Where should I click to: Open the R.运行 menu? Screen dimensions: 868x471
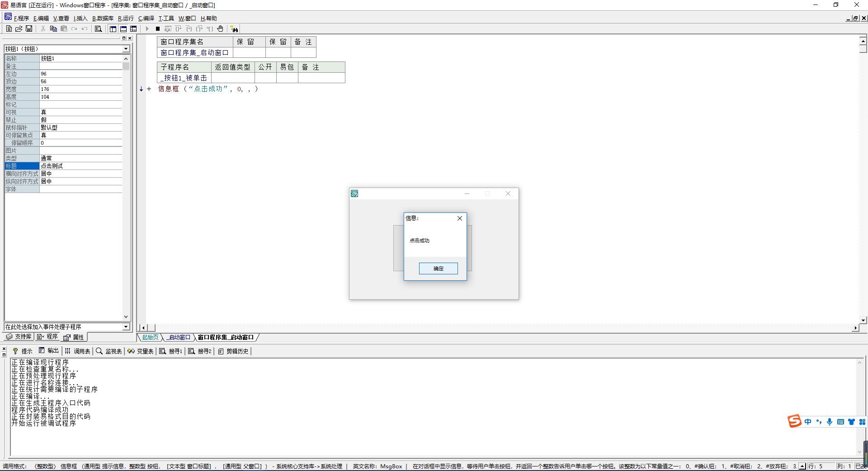(126, 18)
